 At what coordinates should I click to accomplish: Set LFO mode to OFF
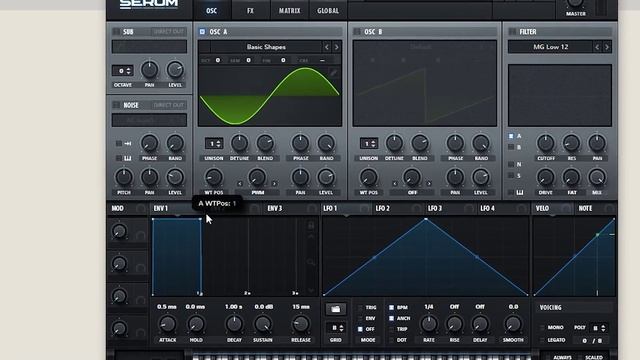[360, 329]
